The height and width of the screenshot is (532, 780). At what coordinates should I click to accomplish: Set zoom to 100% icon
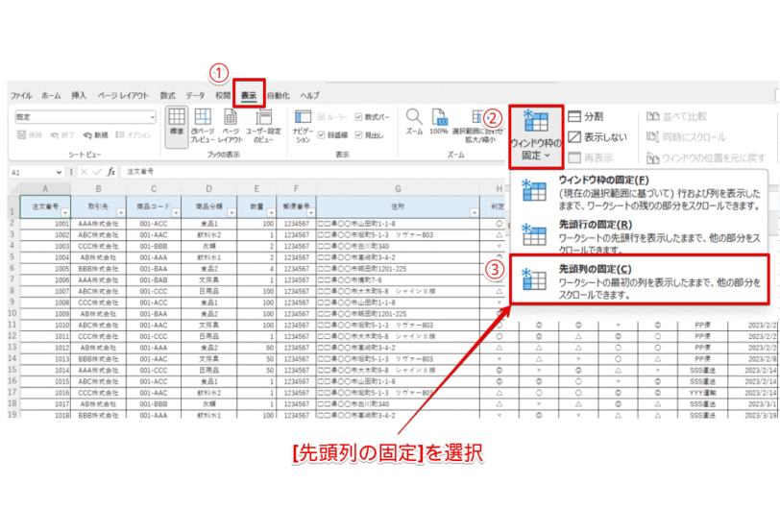click(439, 122)
